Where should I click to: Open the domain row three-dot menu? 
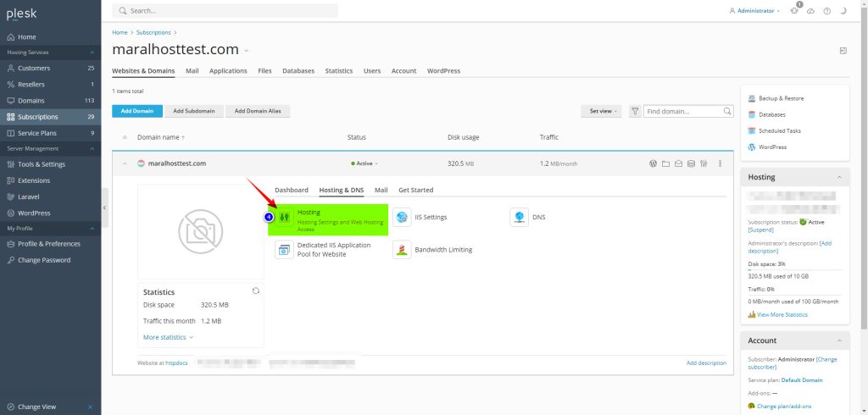point(720,163)
